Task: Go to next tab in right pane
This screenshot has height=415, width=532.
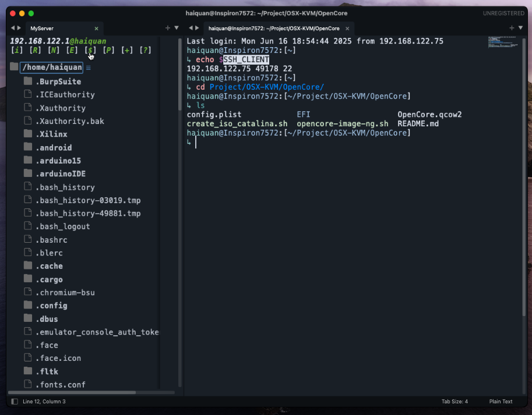Action: click(x=197, y=28)
